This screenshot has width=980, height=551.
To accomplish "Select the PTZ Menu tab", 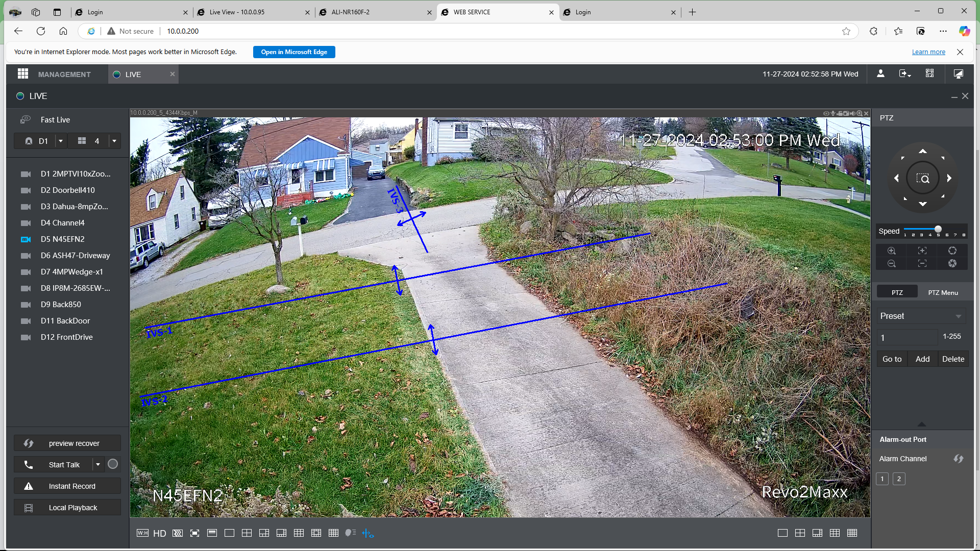I will pos(943,292).
